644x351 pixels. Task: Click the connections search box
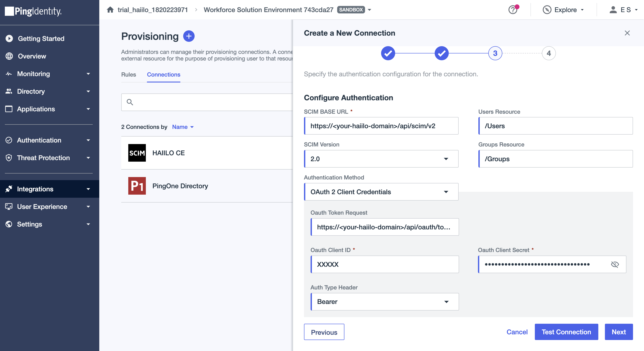pos(207,102)
